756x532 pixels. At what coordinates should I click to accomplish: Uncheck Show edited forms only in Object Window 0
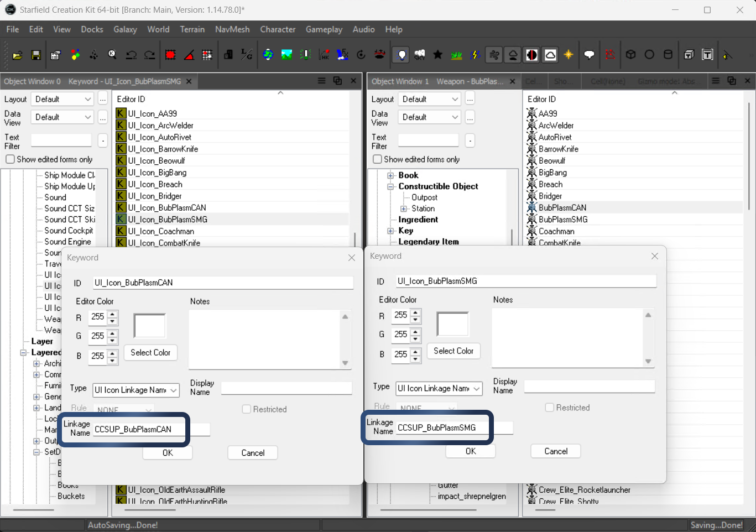point(9,159)
